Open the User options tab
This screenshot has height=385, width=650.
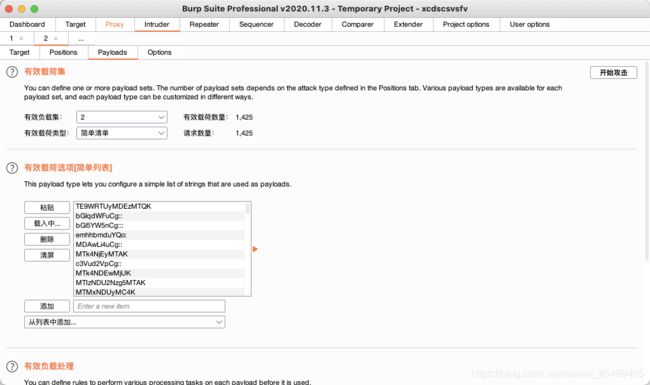(530, 24)
